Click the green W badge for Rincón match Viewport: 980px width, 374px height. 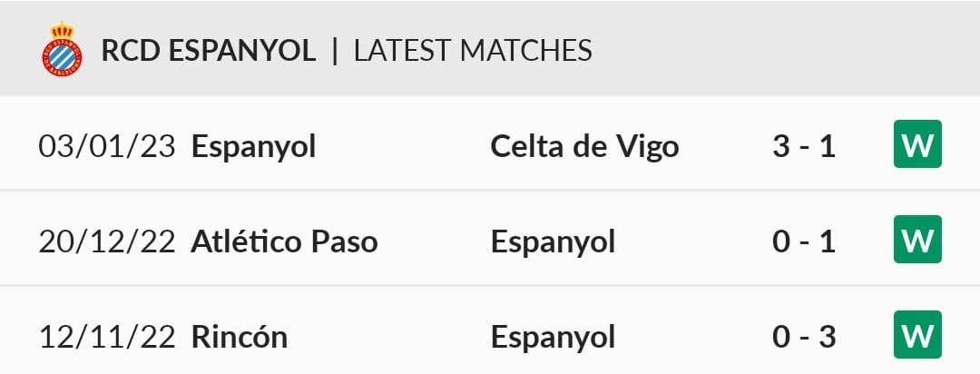[x=917, y=335]
